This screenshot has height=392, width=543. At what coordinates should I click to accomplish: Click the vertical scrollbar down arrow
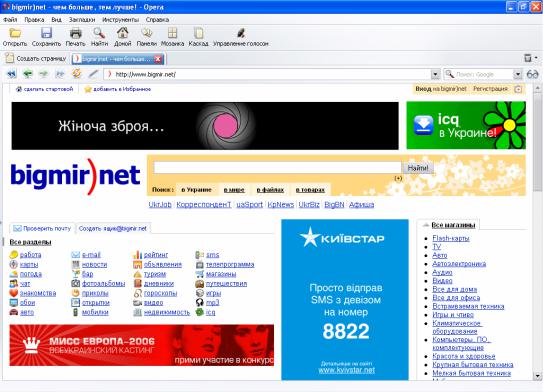pyautogui.click(x=537, y=375)
